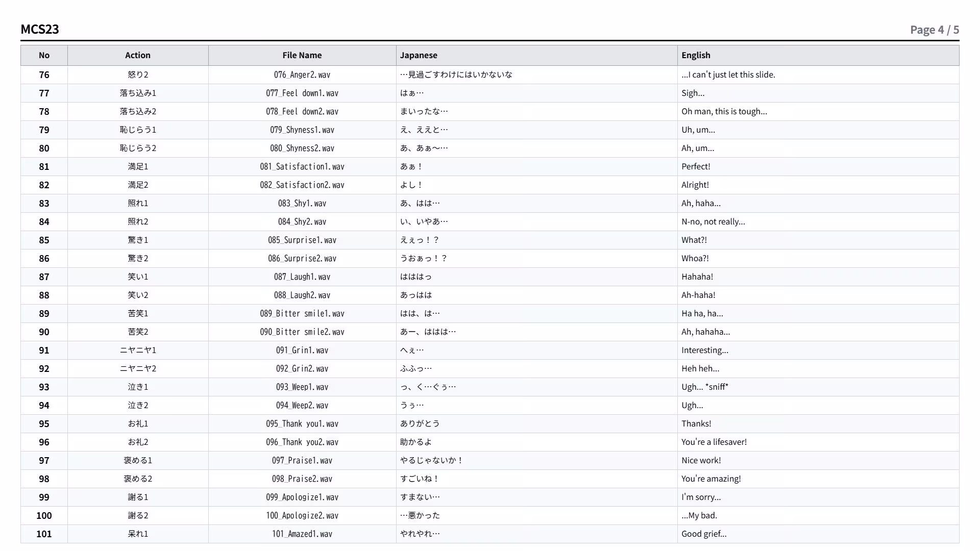
Task: Click the English column header
Action: coord(818,55)
